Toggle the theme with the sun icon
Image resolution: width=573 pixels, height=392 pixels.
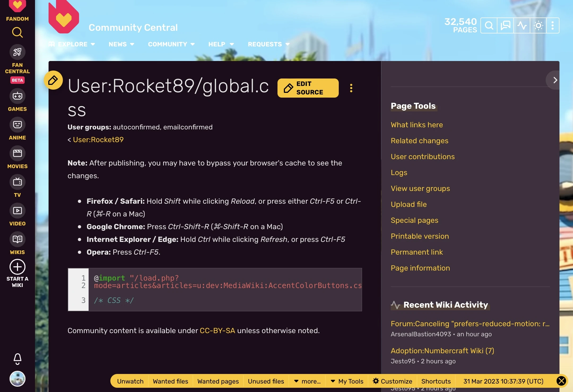pyautogui.click(x=538, y=25)
